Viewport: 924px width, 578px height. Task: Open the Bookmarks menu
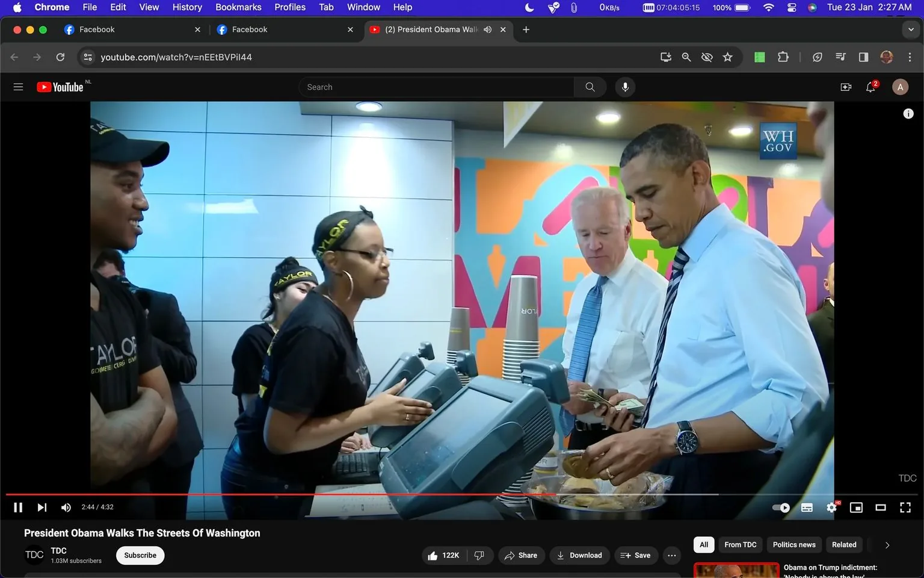(238, 7)
